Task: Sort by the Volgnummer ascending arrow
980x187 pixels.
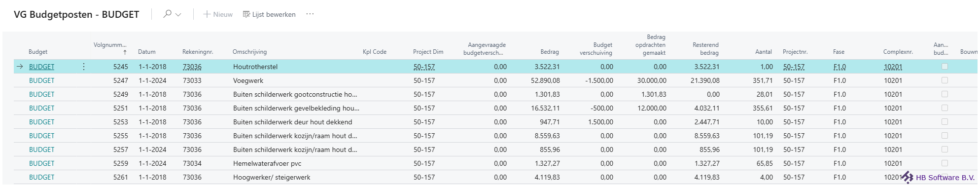Action: click(x=125, y=52)
